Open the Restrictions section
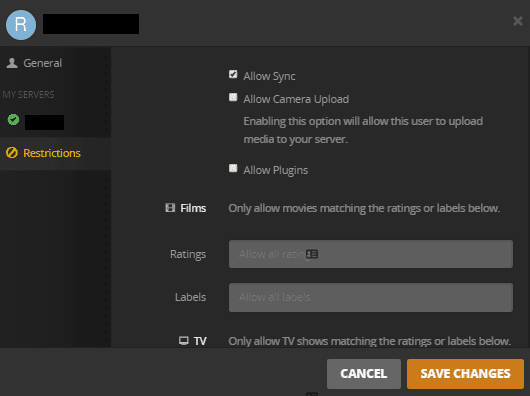This screenshot has height=396, width=530. [55, 153]
